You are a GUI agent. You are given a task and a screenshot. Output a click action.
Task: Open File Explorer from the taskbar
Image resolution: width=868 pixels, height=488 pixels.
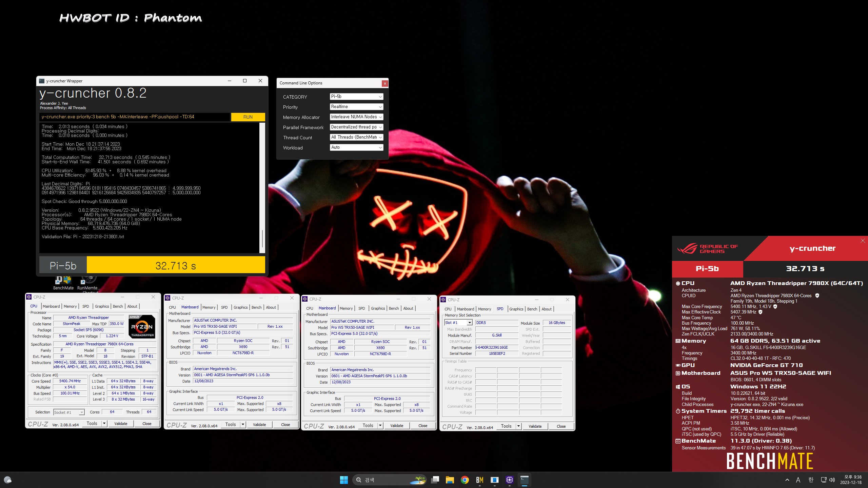450,480
